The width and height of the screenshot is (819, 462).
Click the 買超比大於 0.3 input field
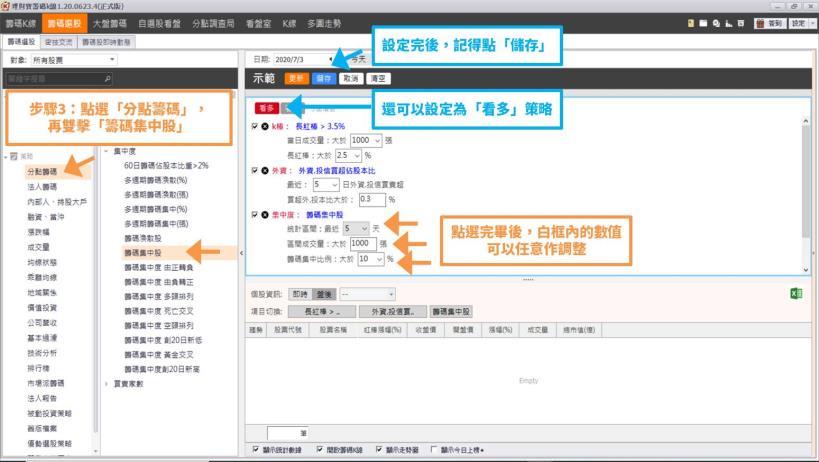click(x=372, y=199)
